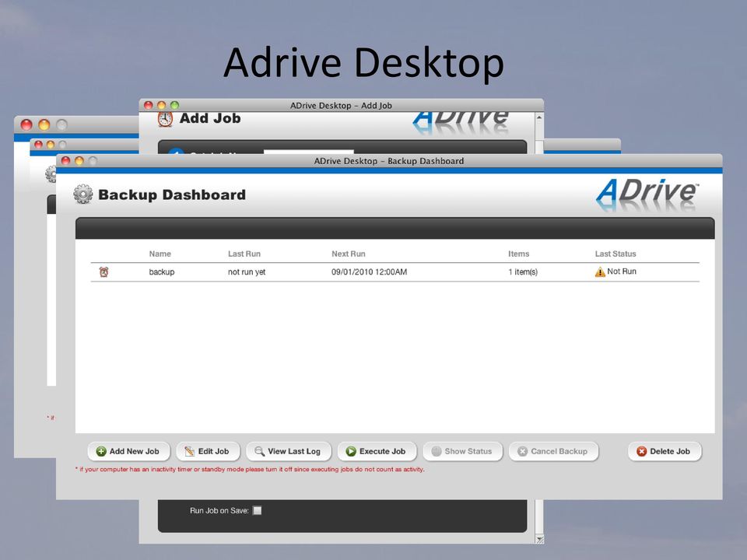747x560 pixels.
Task: Click the Cancel Backup button
Action: pos(553,451)
